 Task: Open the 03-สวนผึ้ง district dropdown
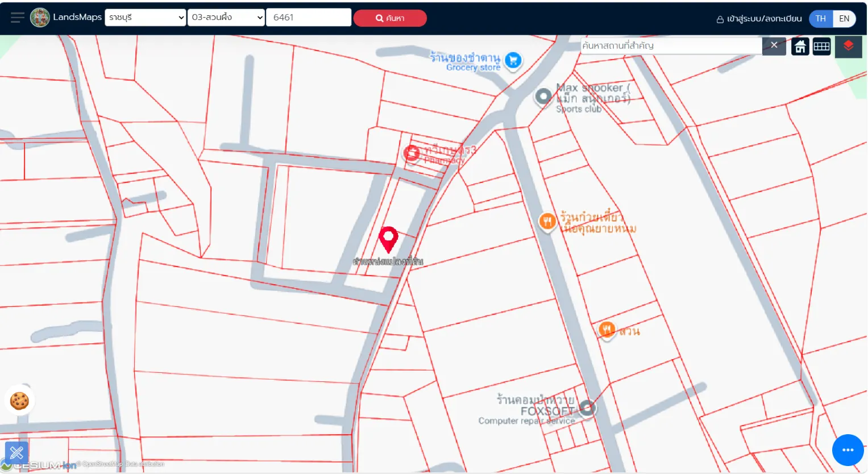(226, 18)
